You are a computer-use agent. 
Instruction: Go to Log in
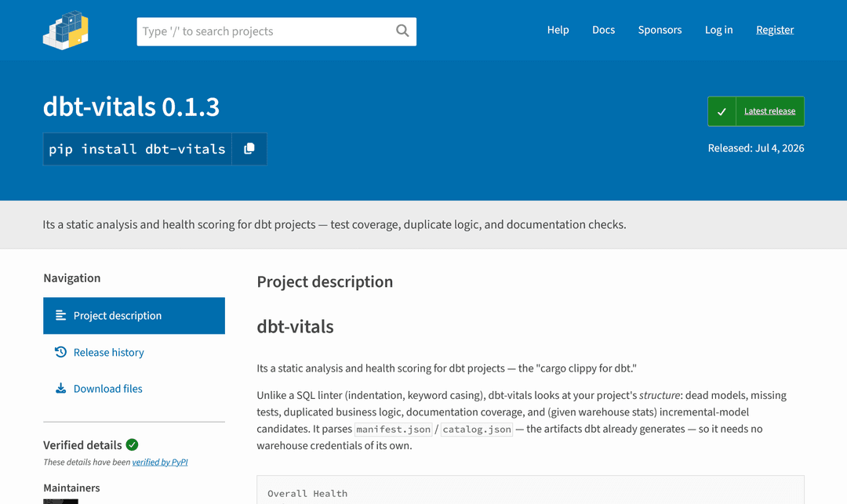(718, 30)
